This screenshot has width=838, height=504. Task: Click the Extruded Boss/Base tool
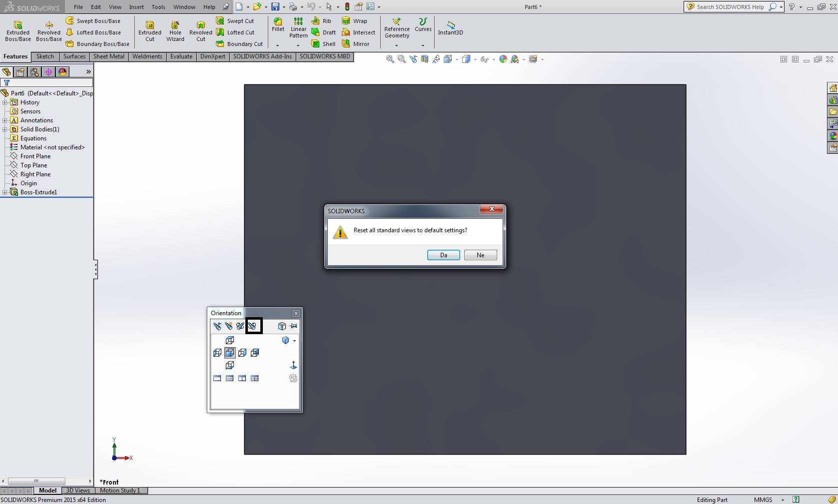pyautogui.click(x=18, y=31)
